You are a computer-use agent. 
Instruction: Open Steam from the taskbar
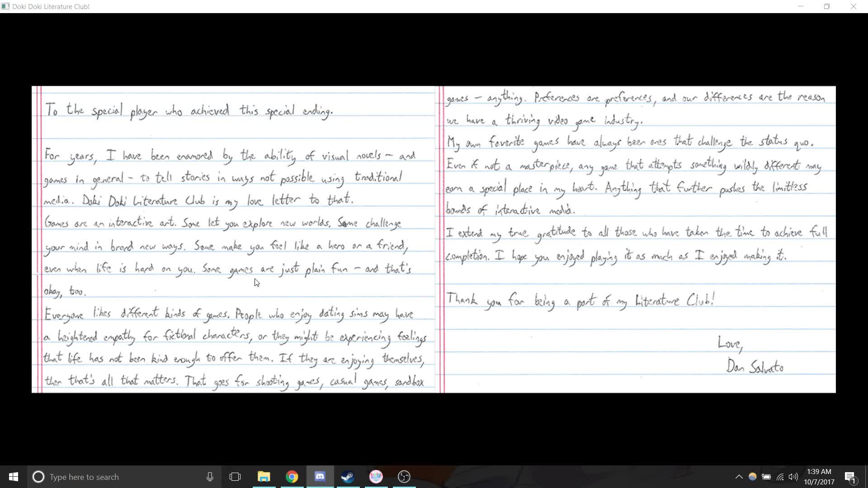(x=348, y=477)
